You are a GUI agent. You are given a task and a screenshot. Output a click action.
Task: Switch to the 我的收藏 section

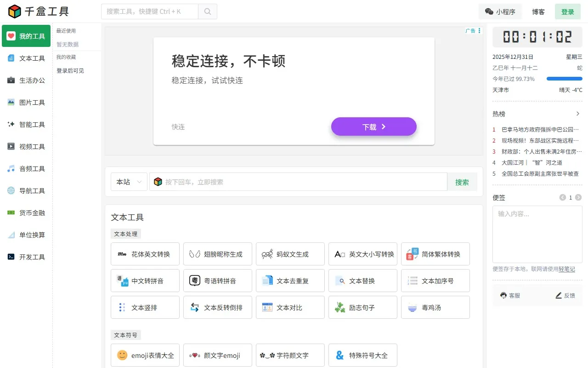pos(66,57)
